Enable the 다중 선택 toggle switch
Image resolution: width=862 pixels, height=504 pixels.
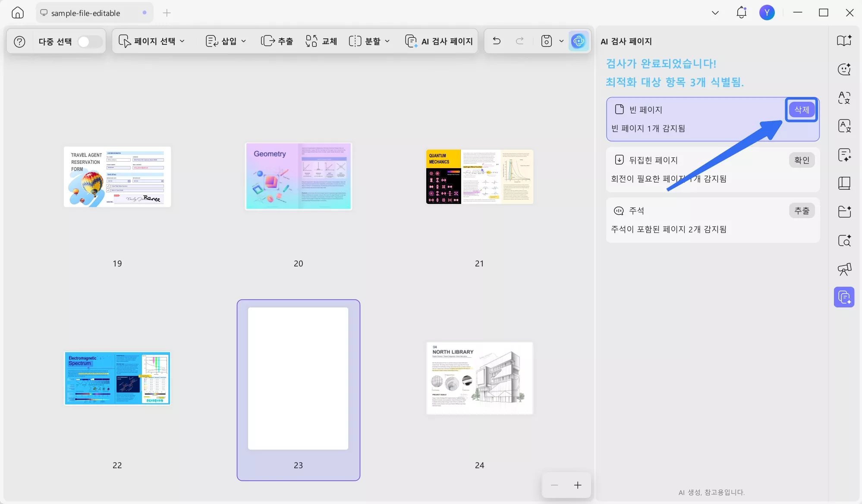pos(89,41)
